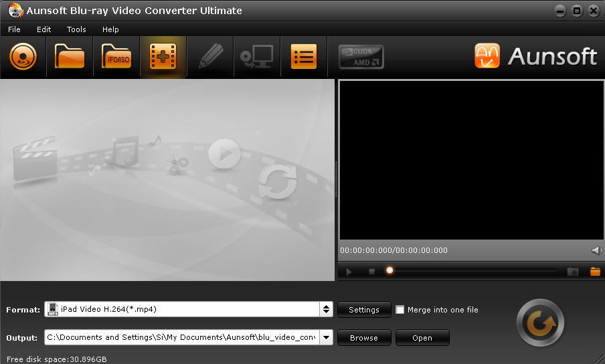Click the iPad Video H.264 format field
Viewport: 605px width, 364px height.
click(182, 309)
